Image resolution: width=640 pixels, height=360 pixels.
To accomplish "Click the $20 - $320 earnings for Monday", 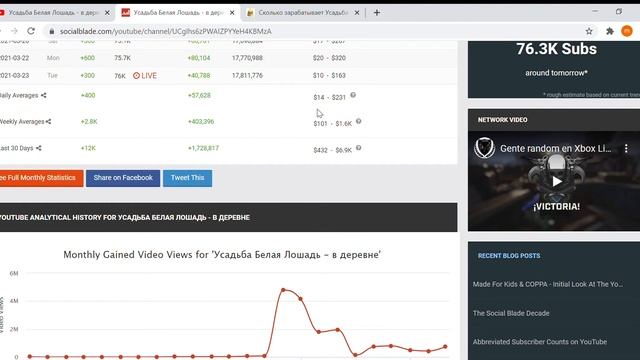I will coord(329,58).
